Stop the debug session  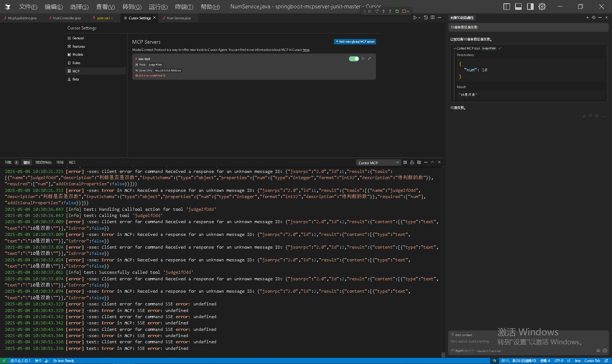pyautogui.click(x=404, y=11)
